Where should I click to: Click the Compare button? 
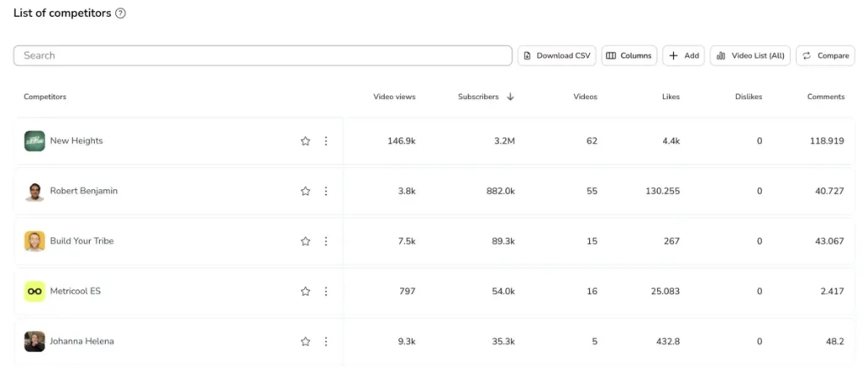click(x=826, y=55)
